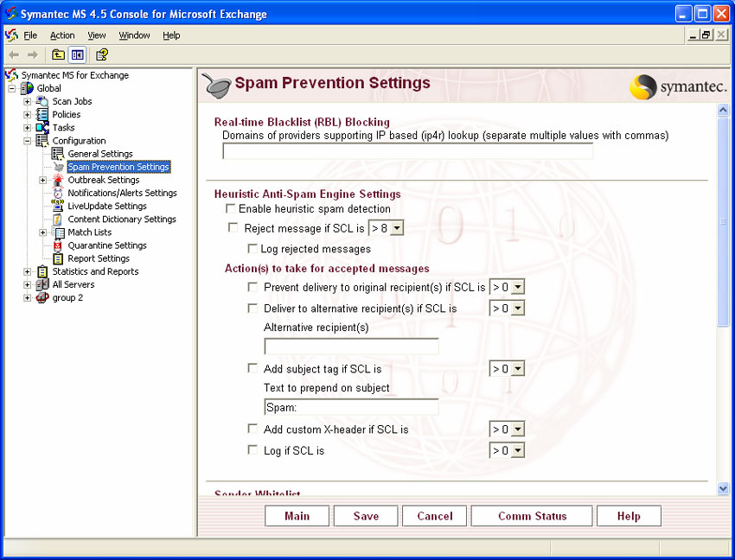Screen dimensions: 735x560
Task: Click the RBL provider domains input field
Action: tap(408, 151)
